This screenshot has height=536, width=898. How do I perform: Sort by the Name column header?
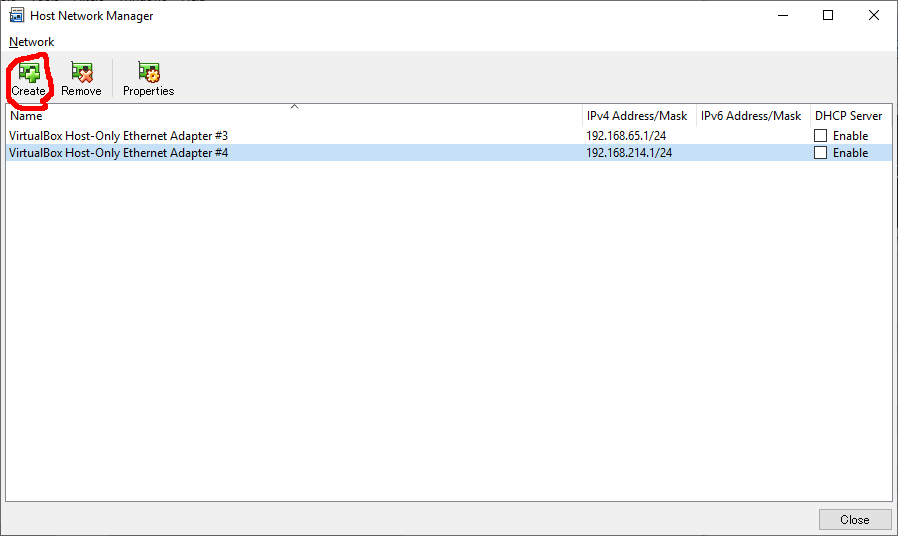(294, 116)
